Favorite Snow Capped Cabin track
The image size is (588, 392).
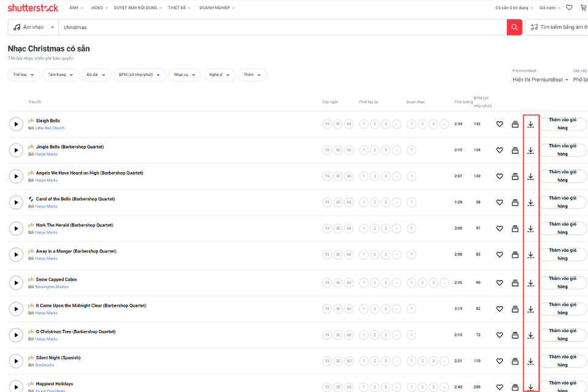click(500, 283)
